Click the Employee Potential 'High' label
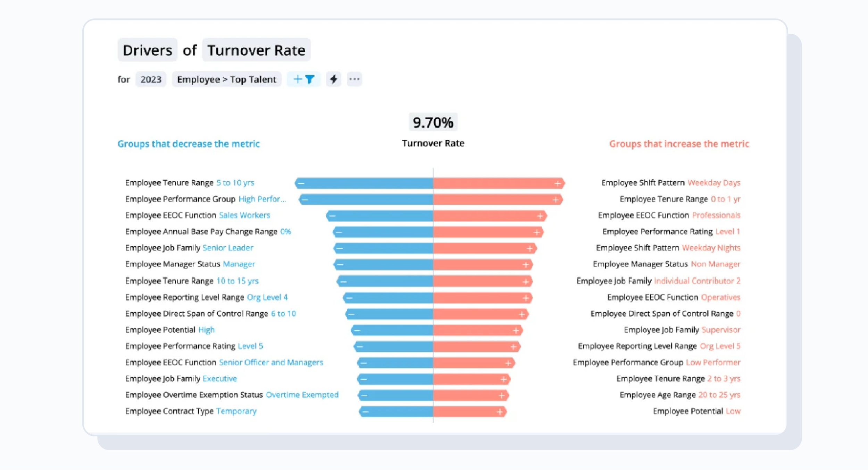Image resolution: width=868 pixels, height=470 pixels. click(206, 330)
